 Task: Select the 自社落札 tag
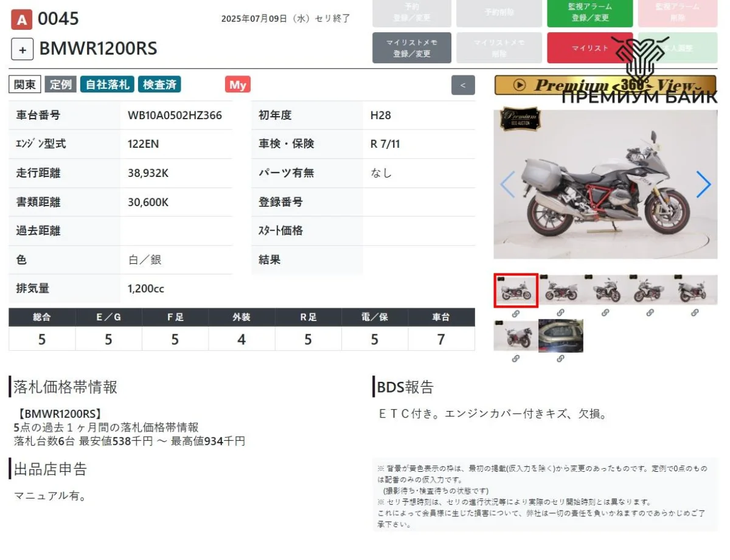[x=107, y=85]
